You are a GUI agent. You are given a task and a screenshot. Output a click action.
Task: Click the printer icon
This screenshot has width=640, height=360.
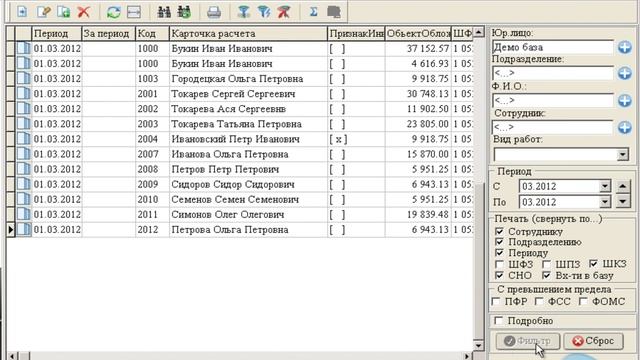tap(214, 12)
